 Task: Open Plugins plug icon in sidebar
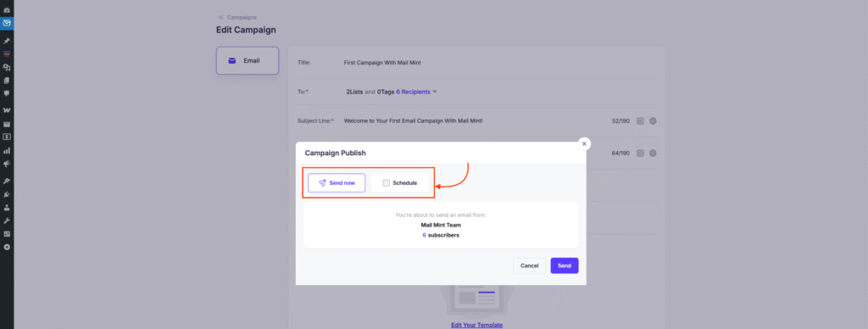[7, 194]
